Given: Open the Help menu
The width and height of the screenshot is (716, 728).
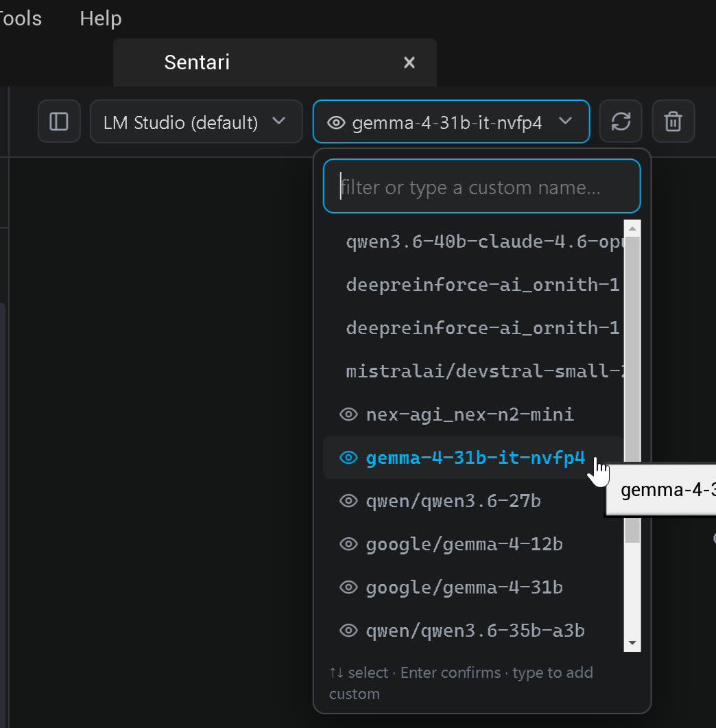Looking at the screenshot, I should click(101, 19).
